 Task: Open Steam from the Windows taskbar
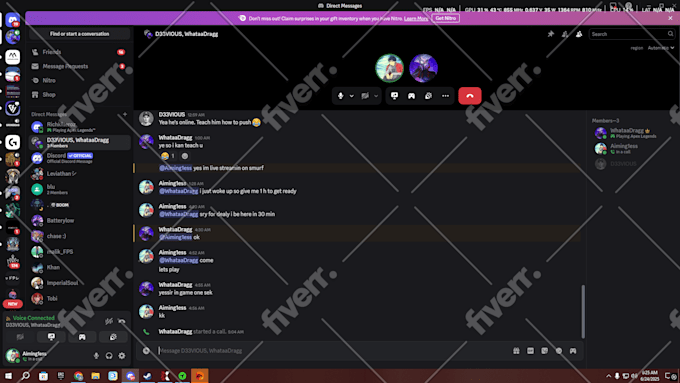click(147, 376)
